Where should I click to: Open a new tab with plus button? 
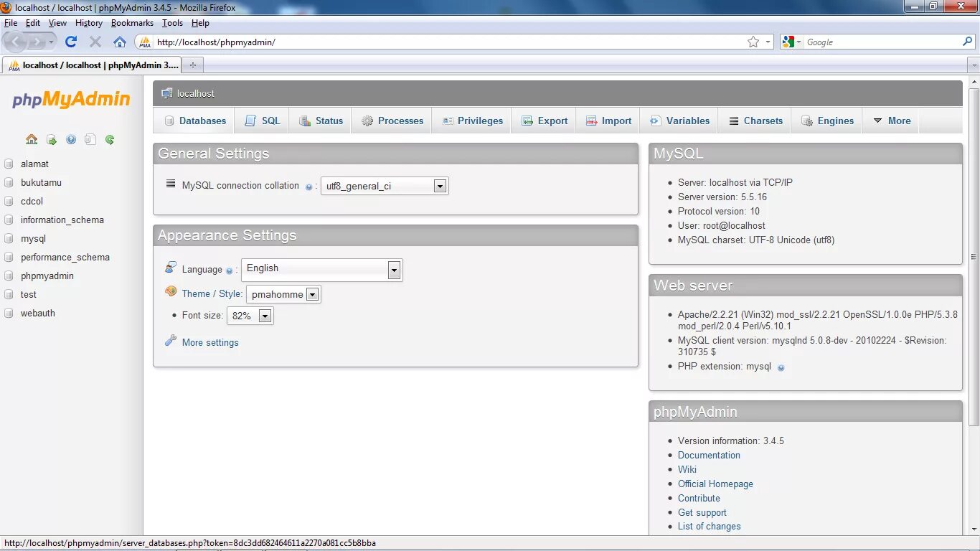(x=192, y=65)
